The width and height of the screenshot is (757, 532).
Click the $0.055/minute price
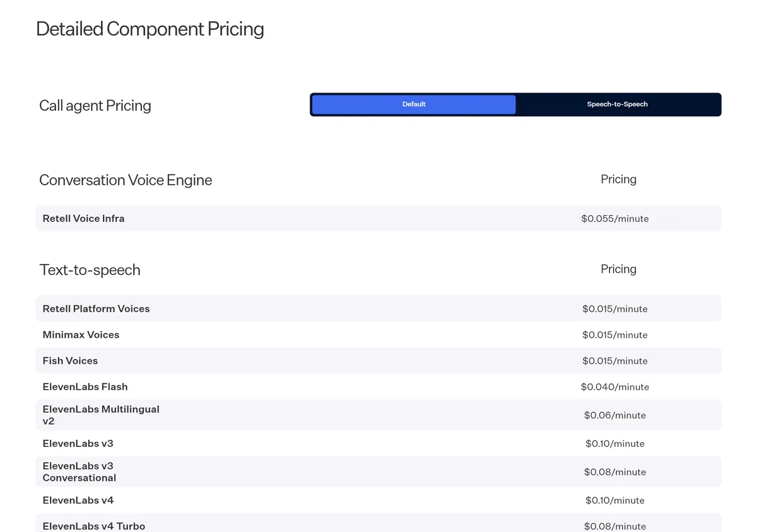615,219
